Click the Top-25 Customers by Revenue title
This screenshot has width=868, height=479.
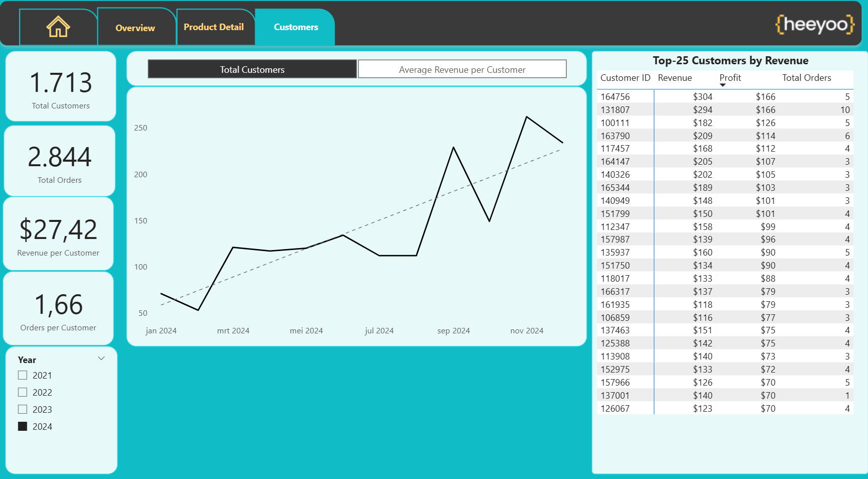pos(730,61)
